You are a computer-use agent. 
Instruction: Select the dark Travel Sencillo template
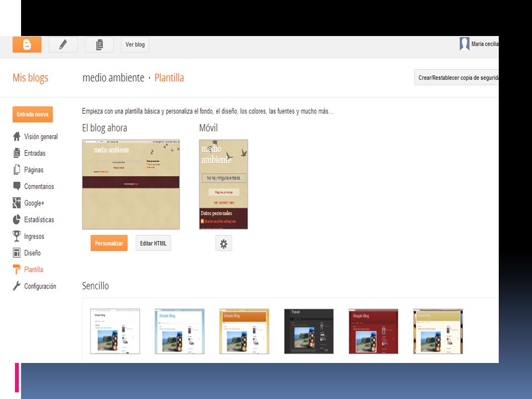(x=309, y=331)
